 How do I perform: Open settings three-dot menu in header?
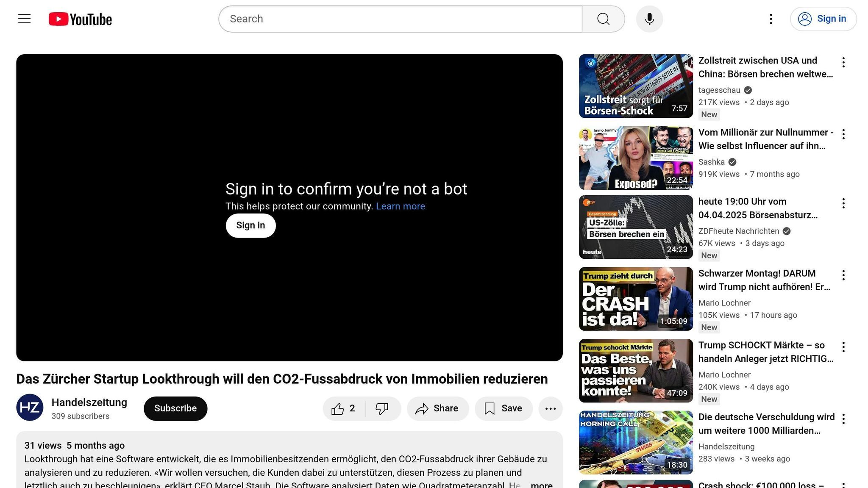click(x=771, y=19)
